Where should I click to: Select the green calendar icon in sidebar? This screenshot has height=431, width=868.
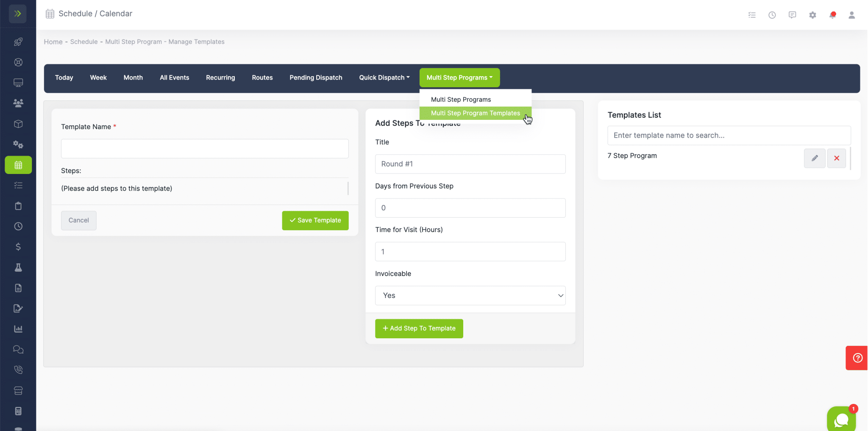[18, 165]
